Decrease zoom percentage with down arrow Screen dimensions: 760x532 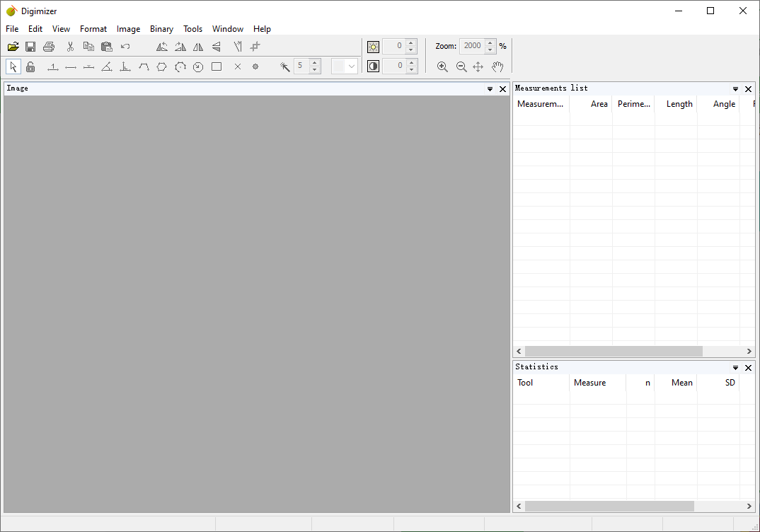[490, 50]
